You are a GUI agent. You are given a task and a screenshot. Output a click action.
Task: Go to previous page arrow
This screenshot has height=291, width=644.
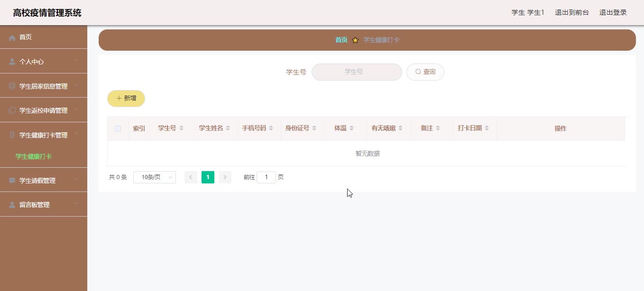(191, 177)
